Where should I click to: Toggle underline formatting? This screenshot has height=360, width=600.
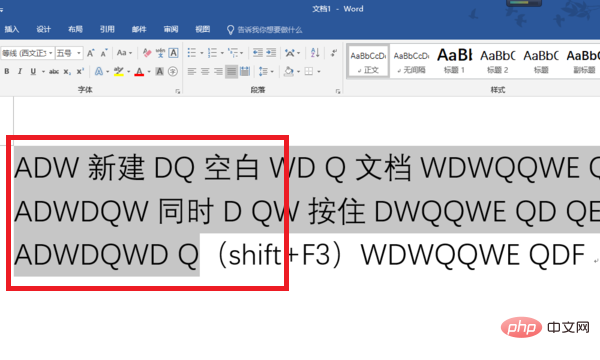tap(33, 72)
